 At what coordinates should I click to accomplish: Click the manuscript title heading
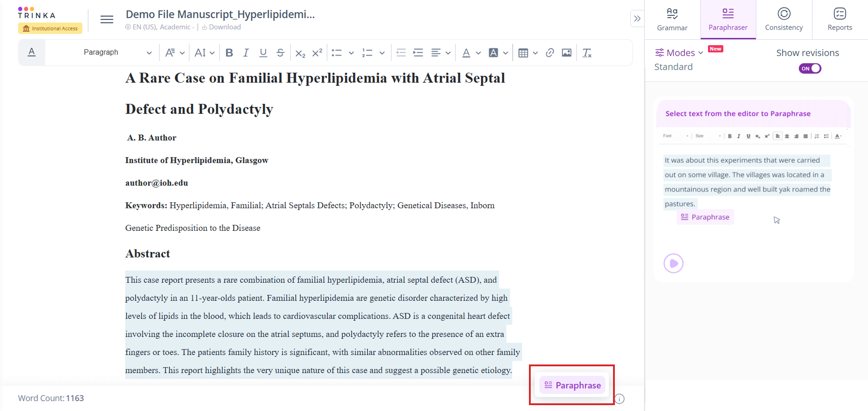tap(315, 93)
